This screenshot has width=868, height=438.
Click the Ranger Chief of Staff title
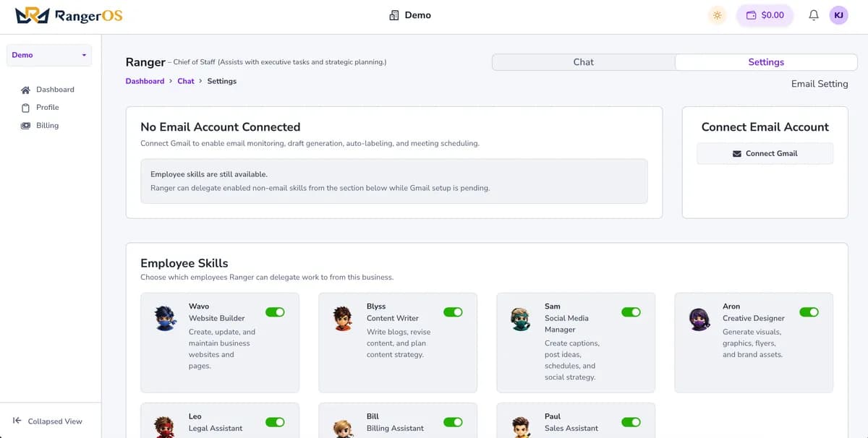(256, 62)
